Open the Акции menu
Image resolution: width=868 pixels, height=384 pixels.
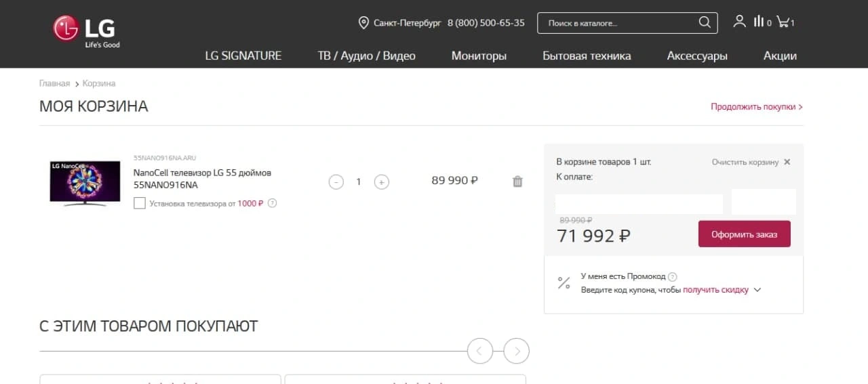click(780, 56)
